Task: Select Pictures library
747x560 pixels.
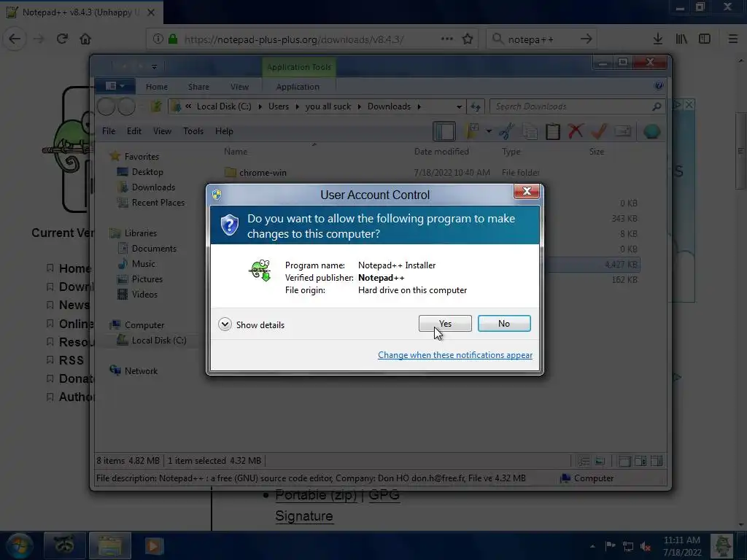Action: click(x=147, y=279)
